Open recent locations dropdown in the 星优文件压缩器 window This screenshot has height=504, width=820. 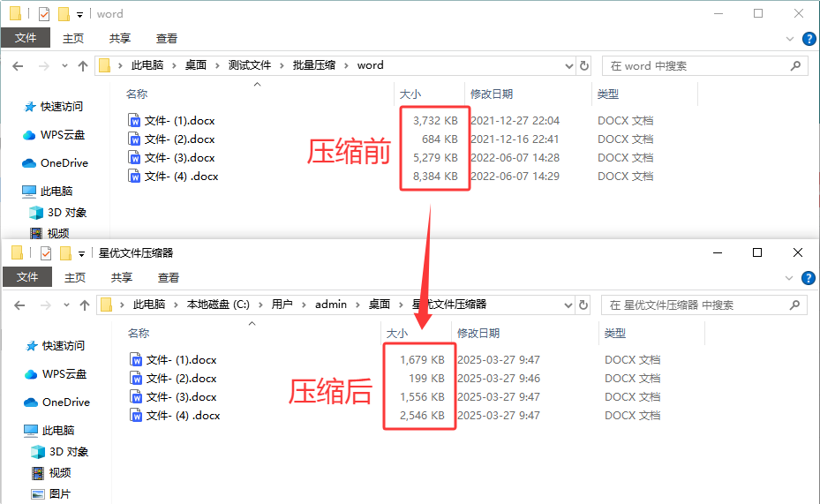(x=66, y=305)
